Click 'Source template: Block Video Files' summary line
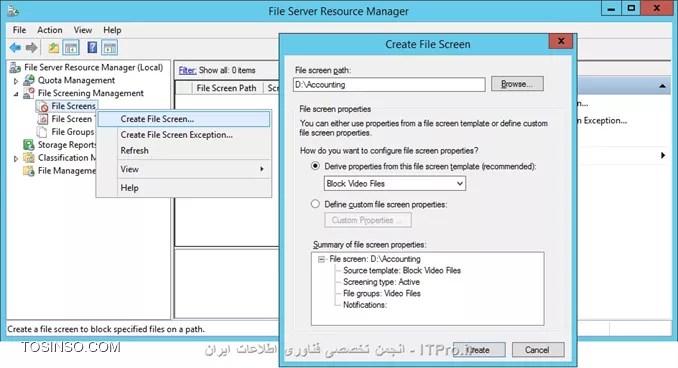 coord(402,271)
